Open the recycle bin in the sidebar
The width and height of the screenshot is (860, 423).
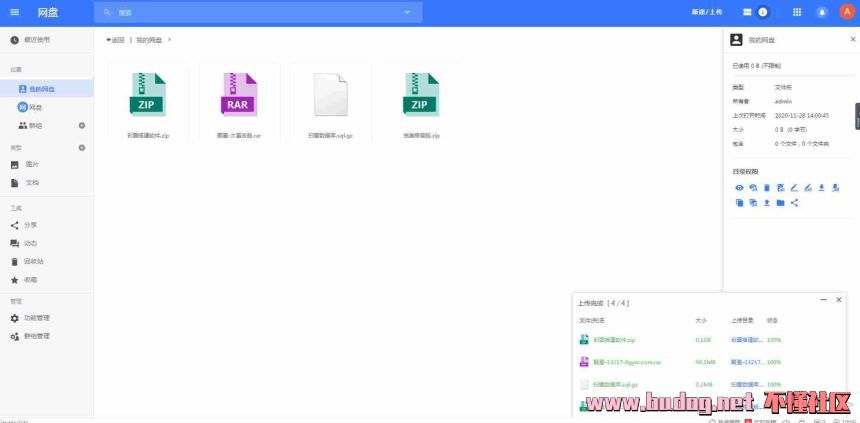(27, 261)
